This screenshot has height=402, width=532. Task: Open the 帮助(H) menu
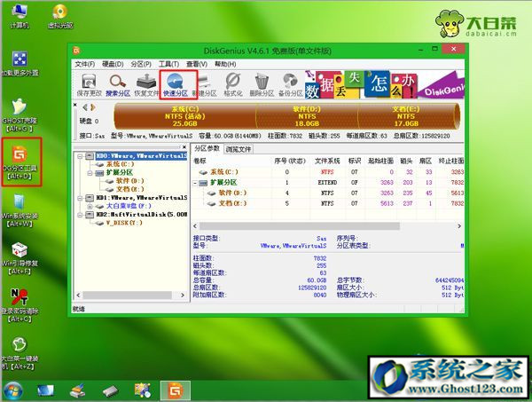pos(225,64)
